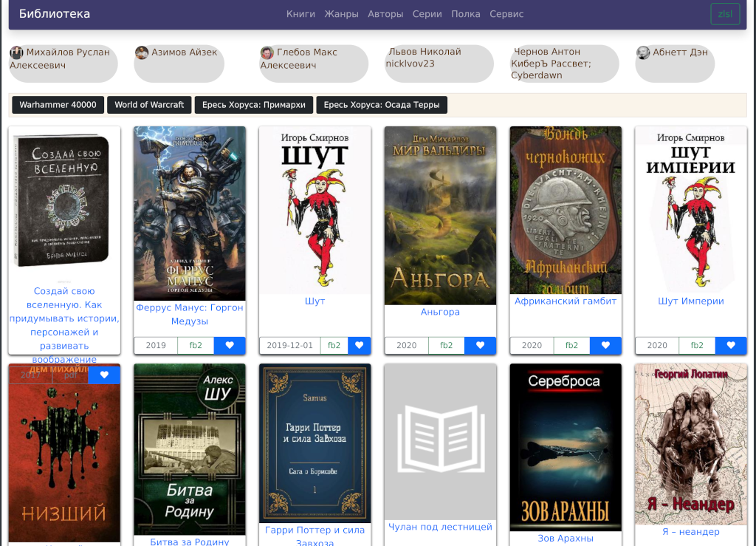Image resolution: width=756 pixels, height=546 pixels.
Task: Click heart icon for Африканский гамбит
Action: [605, 345]
